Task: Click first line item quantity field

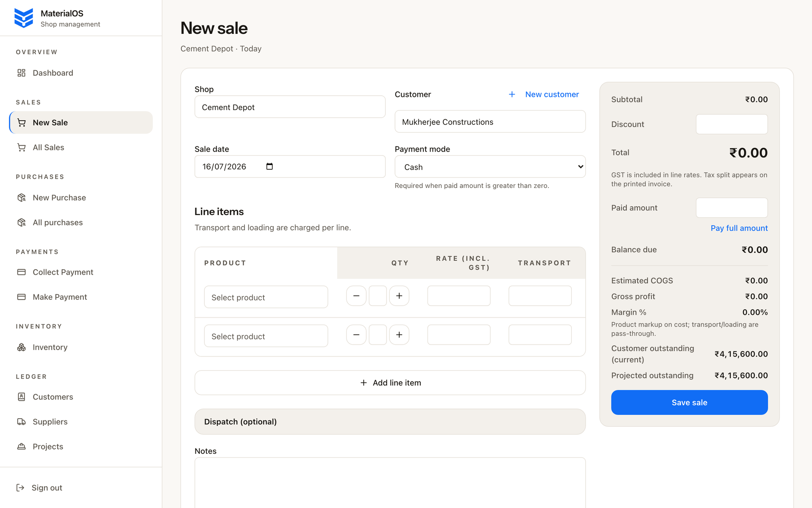Action: [x=378, y=296]
